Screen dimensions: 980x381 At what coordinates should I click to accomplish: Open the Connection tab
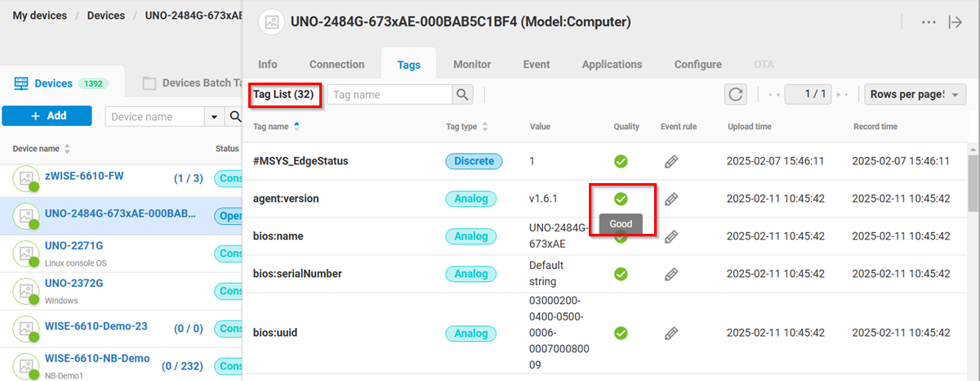pos(336,65)
